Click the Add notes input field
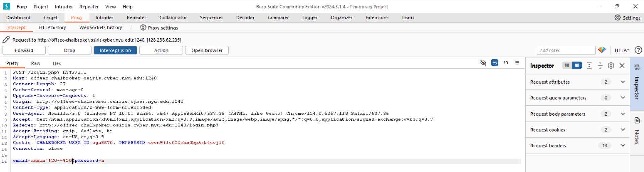The width and height of the screenshot is (644, 172). pyautogui.click(x=565, y=50)
